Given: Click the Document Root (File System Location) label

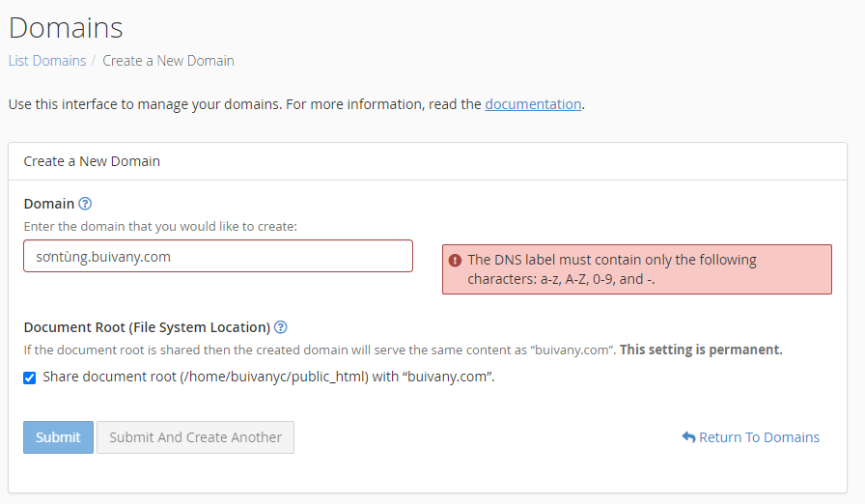Looking at the screenshot, I should click(x=147, y=327).
